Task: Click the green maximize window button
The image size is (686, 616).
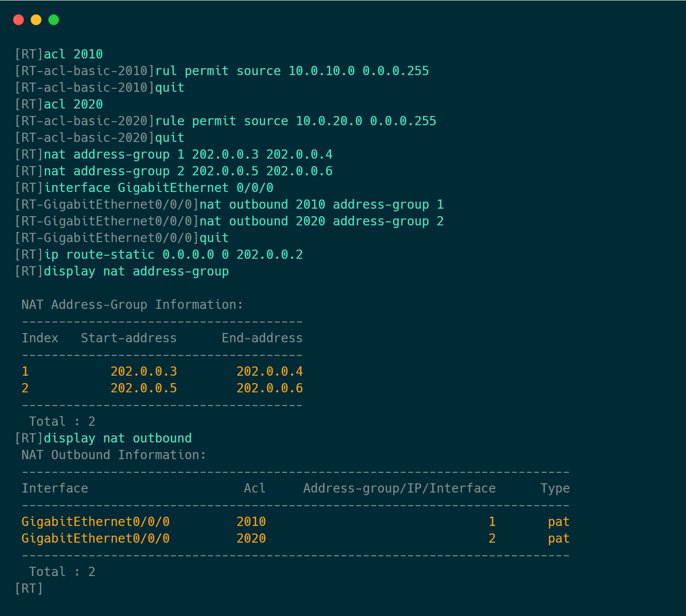Action: click(x=54, y=20)
